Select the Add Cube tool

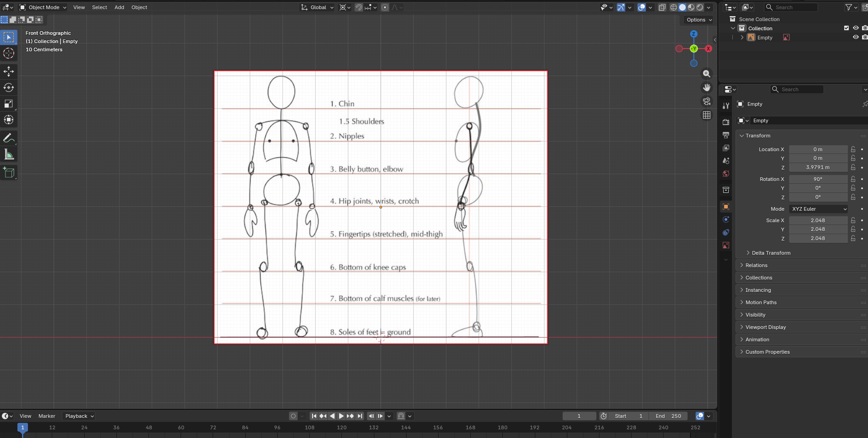pos(9,172)
